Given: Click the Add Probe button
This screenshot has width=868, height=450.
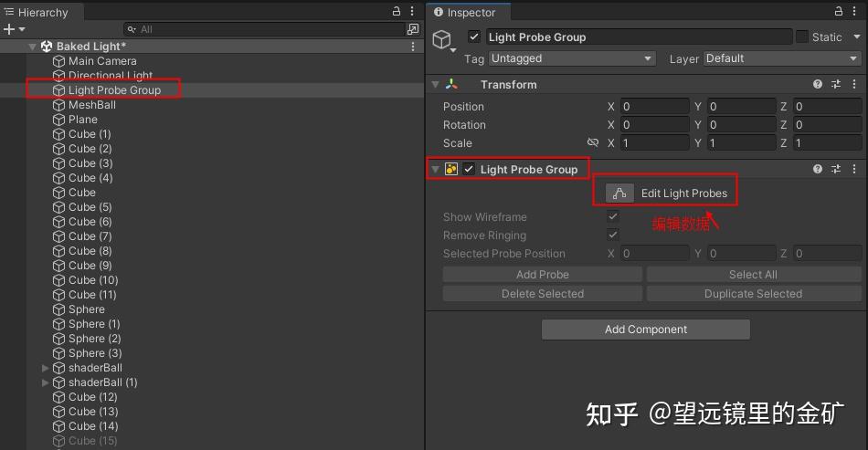Looking at the screenshot, I should click(x=543, y=275).
